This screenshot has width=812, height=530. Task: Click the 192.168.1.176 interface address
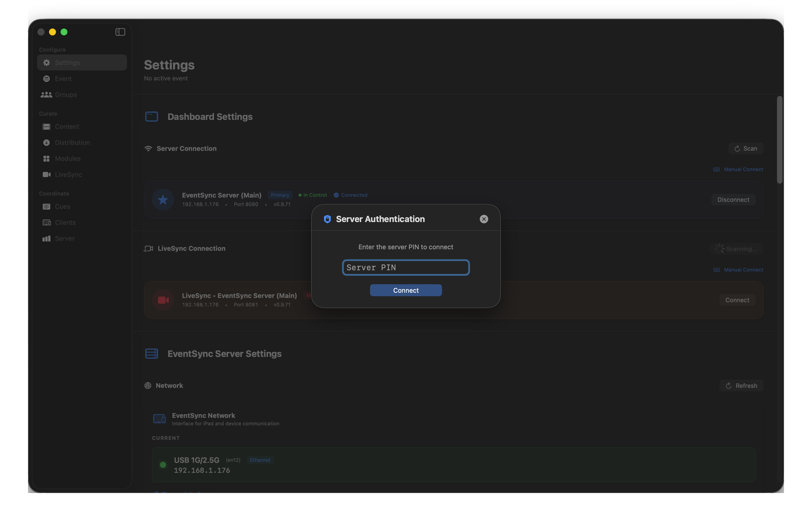click(202, 470)
